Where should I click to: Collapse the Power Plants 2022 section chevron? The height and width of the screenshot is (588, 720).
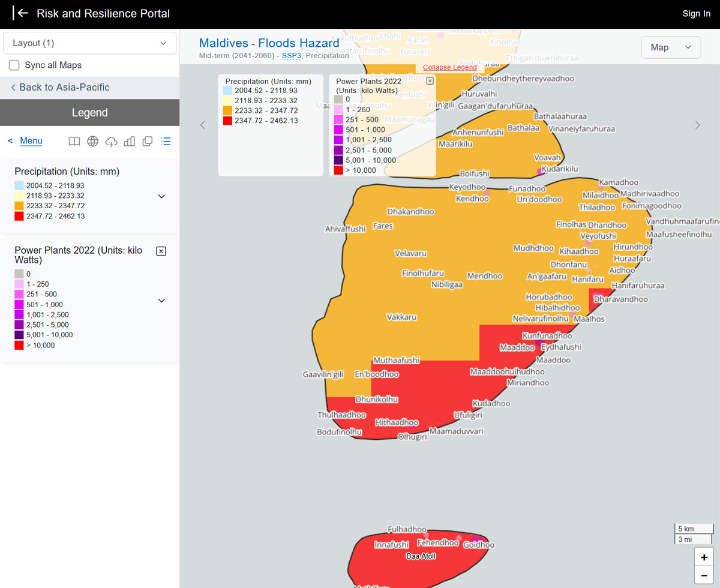click(161, 301)
